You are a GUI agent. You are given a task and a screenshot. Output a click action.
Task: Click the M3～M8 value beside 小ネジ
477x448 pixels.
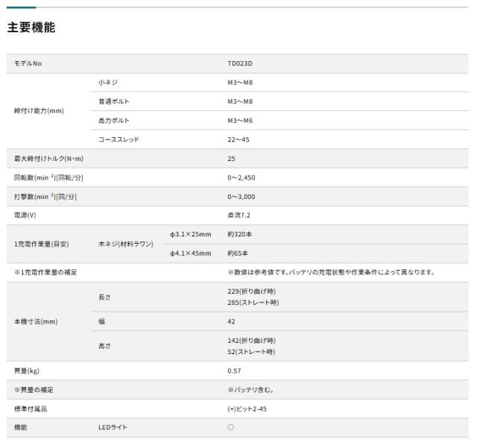pyautogui.click(x=240, y=83)
